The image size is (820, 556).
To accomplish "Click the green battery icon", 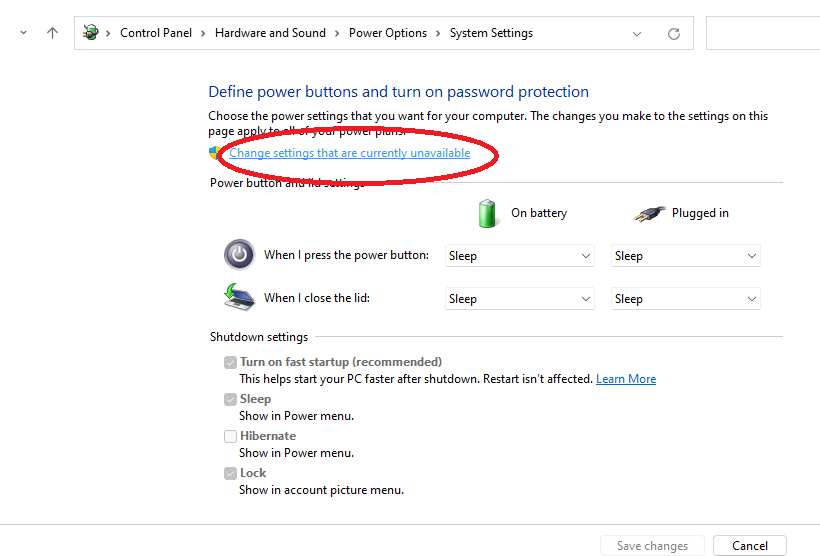I will pos(487,213).
